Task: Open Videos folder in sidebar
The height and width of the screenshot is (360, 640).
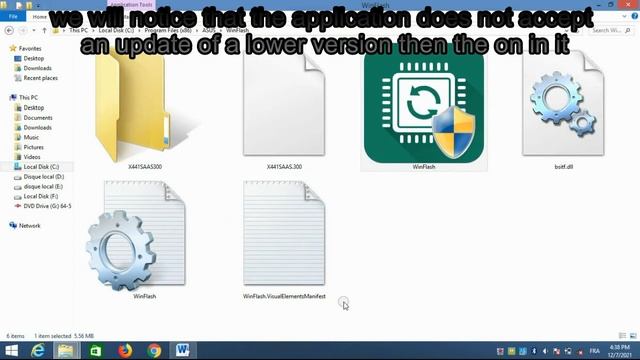Action: (x=32, y=157)
